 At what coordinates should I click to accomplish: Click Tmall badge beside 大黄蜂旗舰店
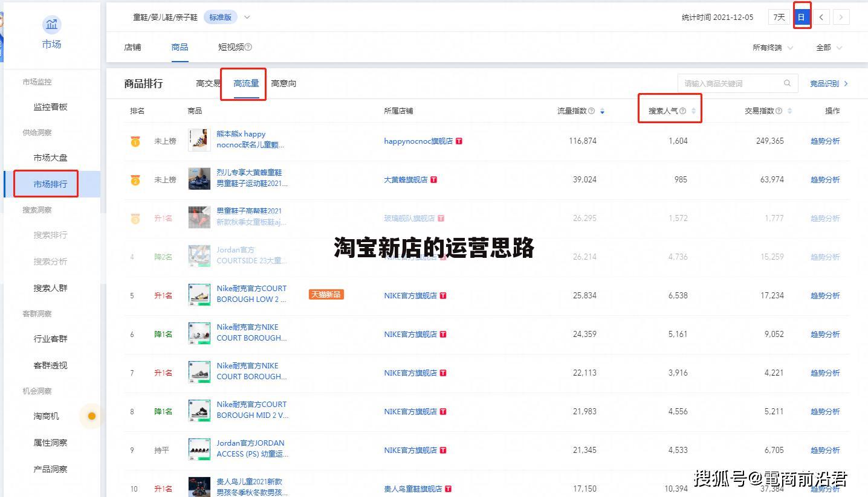(x=433, y=180)
